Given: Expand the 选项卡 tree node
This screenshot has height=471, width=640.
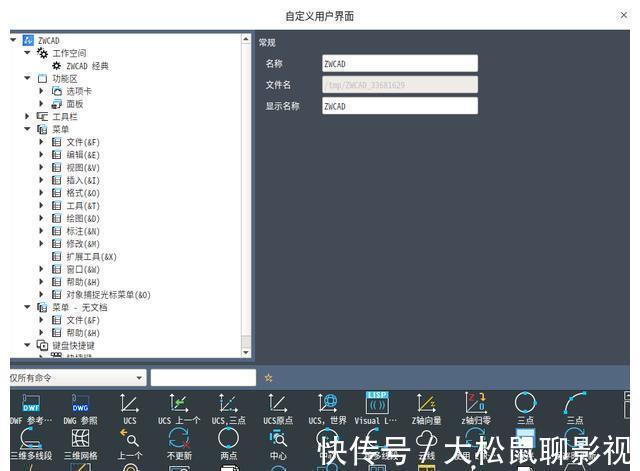Looking at the screenshot, I should tap(41, 91).
